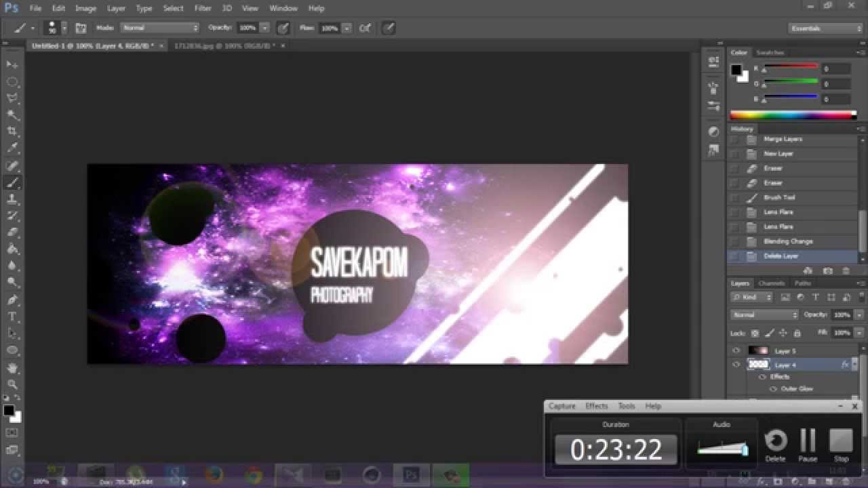Click the foreground color swatch in Color panel
The height and width of the screenshot is (488, 868).
tap(736, 69)
